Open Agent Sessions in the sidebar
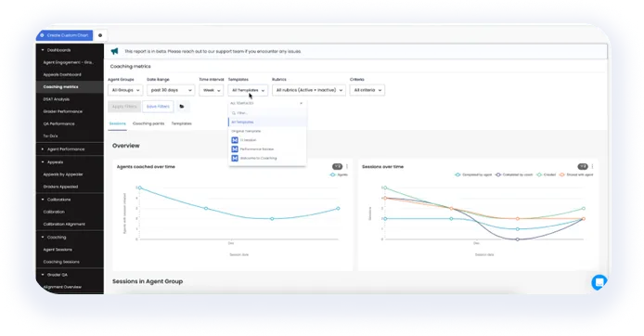Image resolution: width=644 pixels, height=336 pixels. pyautogui.click(x=58, y=250)
